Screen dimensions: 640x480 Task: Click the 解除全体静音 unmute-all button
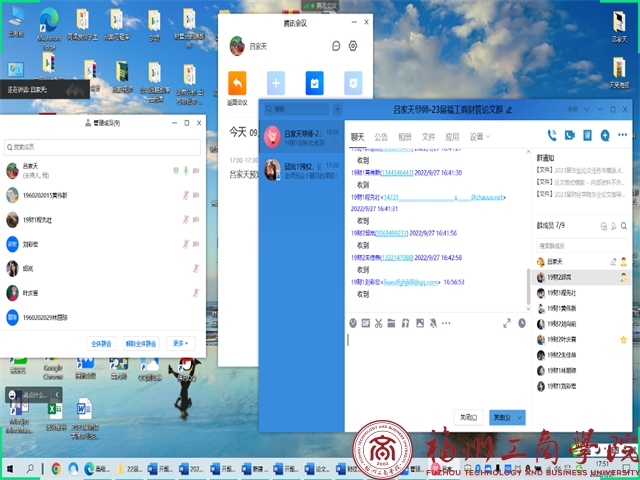tap(141, 344)
